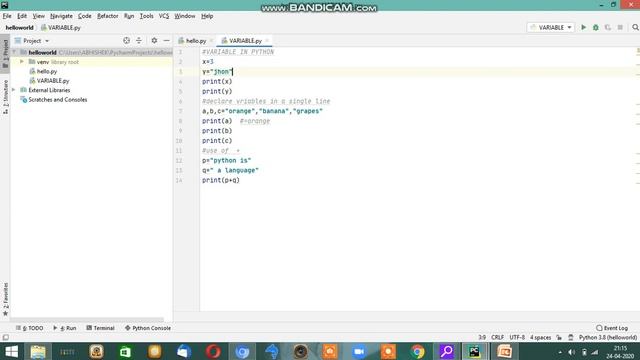Open the Run tool window button

point(65,328)
